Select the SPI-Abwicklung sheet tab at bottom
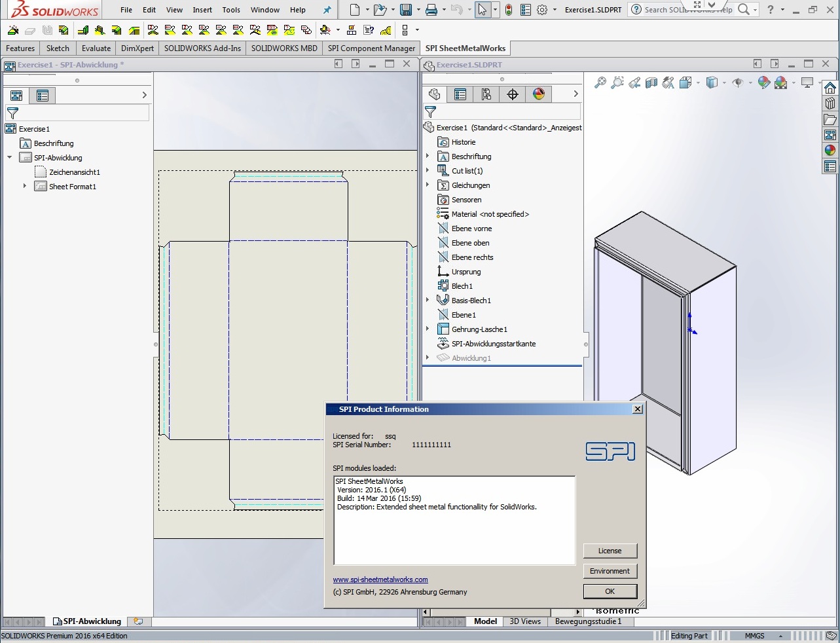Image resolution: width=840 pixels, height=643 pixels. pos(87,621)
